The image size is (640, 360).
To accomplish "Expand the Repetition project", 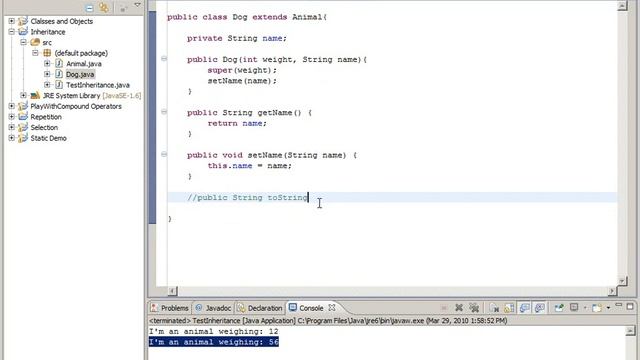I will pyautogui.click(x=11, y=117).
